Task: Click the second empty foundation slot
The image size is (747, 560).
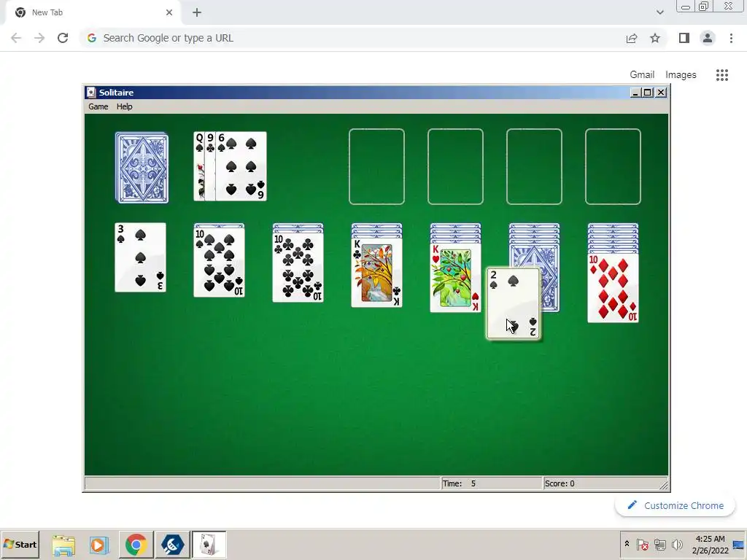Action: [455, 167]
